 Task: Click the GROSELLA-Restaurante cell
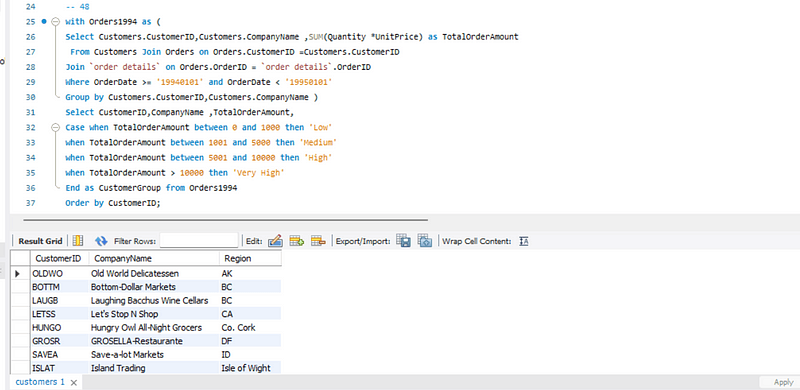coord(155,341)
